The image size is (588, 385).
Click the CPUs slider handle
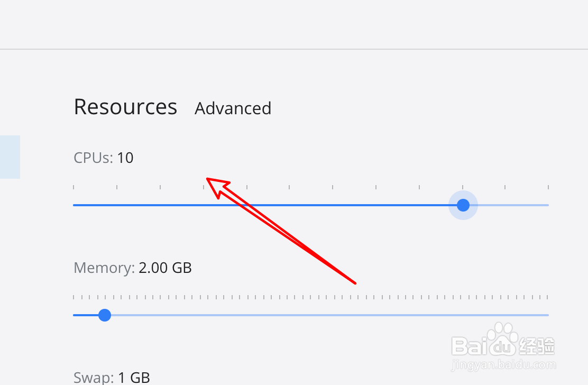[x=463, y=205]
